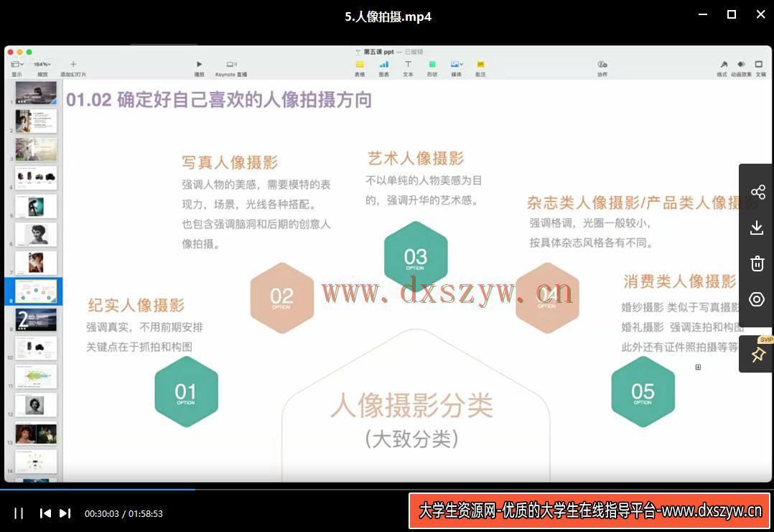Open the Animate (动画效果) inspector
Screen dimensions: 774x532
pyautogui.click(x=741, y=67)
